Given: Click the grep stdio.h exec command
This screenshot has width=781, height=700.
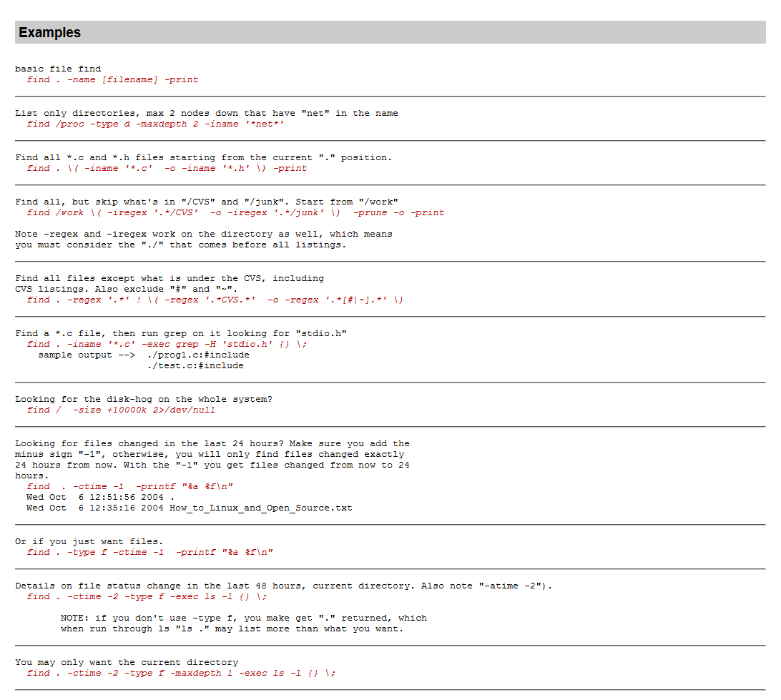Looking at the screenshot, I should pyautogui.click(x=164, y=344).
